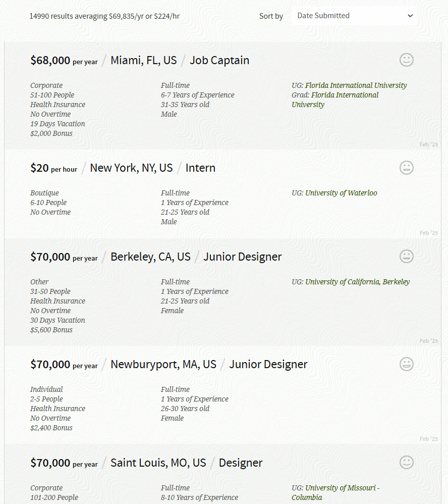This screenshot has width=448, height=504.
Task: Click the satisfaction face icon on Miami Job Captain entry
Action: coord(407,60)
